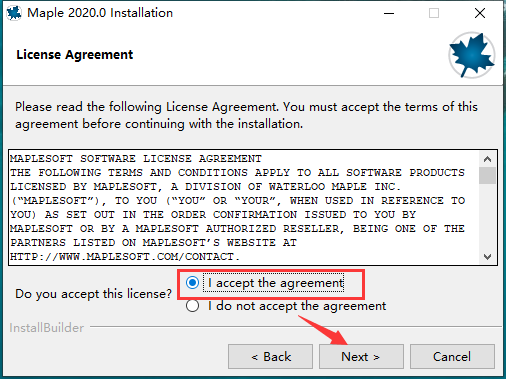506x379 pixels.
Task: Click the "I accept the agreement" label
Action: click(275, 283)
